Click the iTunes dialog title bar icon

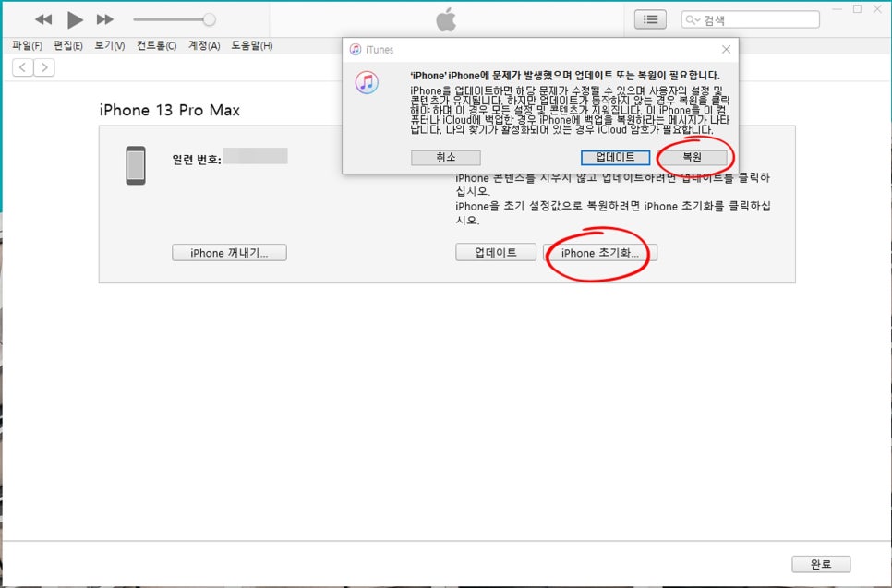pyautogui.click(x=356, y=50)
